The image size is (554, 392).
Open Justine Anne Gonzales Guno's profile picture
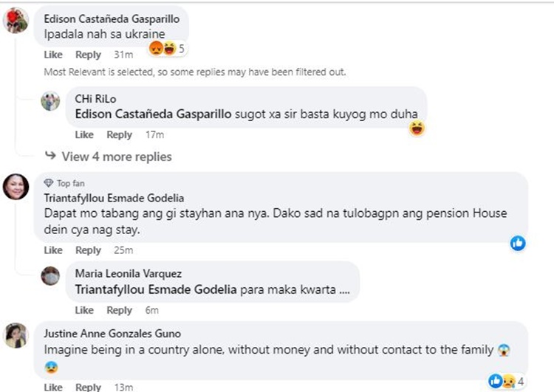[16, 335]
